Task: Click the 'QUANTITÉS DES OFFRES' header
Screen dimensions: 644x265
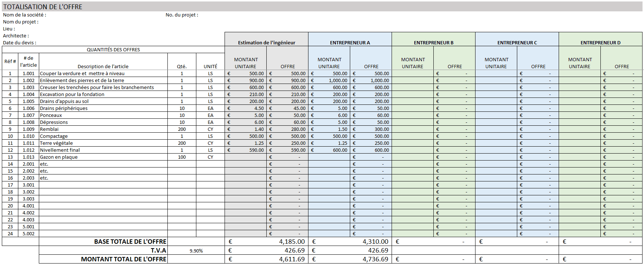Action: coord(113,50)
